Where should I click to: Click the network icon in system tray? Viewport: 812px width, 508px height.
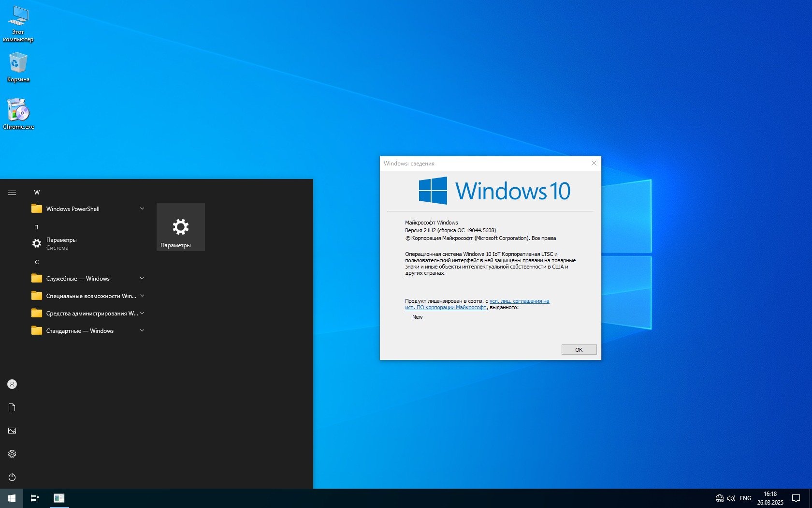click(x=719, y=498)
